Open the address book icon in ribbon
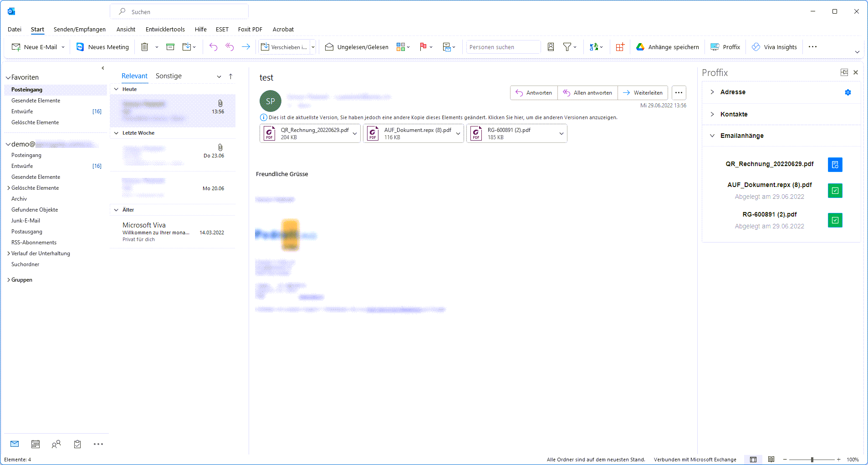This screenshot has width=868, height=465. pyautogui.click(x=551, y=47)
